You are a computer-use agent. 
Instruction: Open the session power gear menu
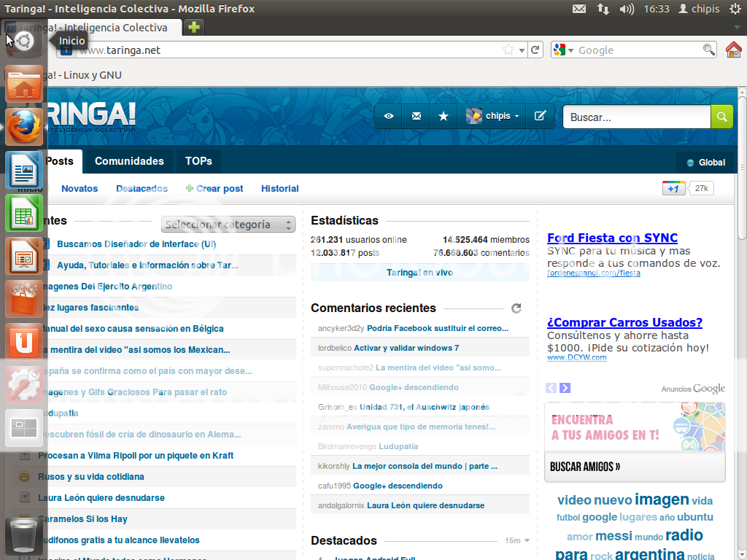(735, 9)
